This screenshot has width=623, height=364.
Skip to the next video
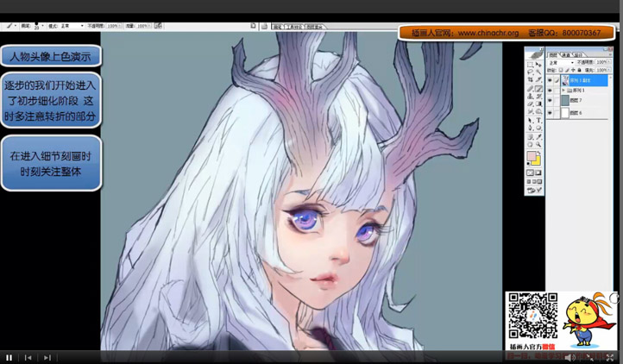point(47,357)
